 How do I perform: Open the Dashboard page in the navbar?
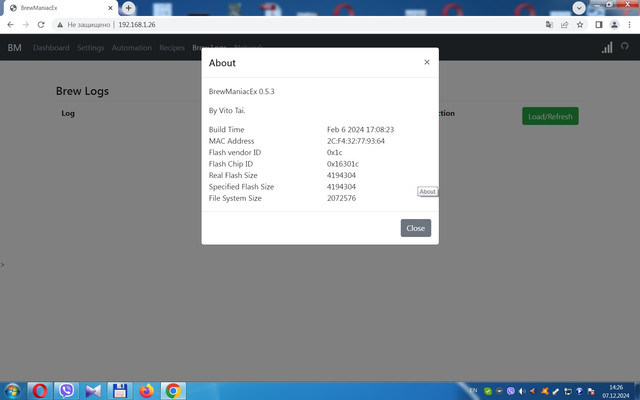[51, 48]
